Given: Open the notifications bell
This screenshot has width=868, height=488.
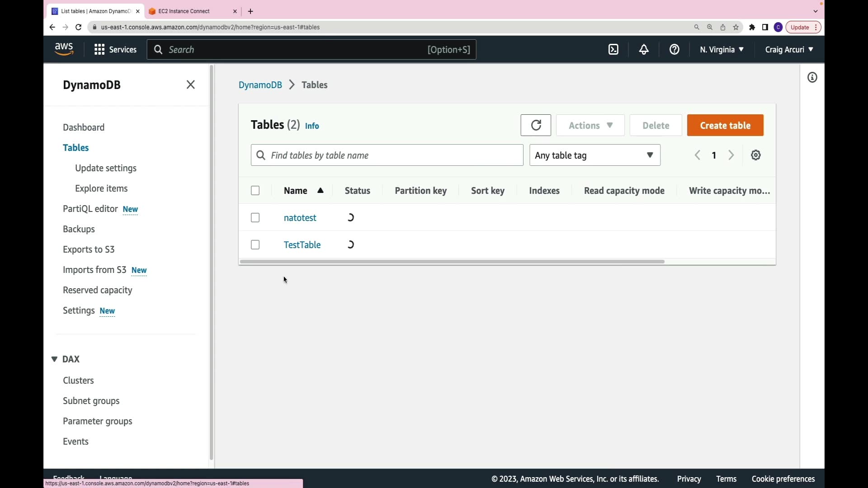Looking at the screenshot, I should pyautogui.click(x=644, y=50).
